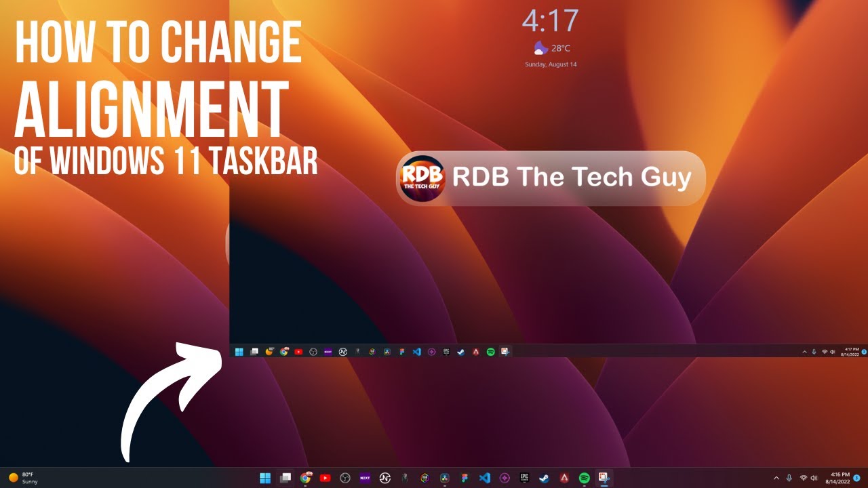Launch Chrome from the left-aligned taskbar
868x488 pixels.
click(284, 352)
